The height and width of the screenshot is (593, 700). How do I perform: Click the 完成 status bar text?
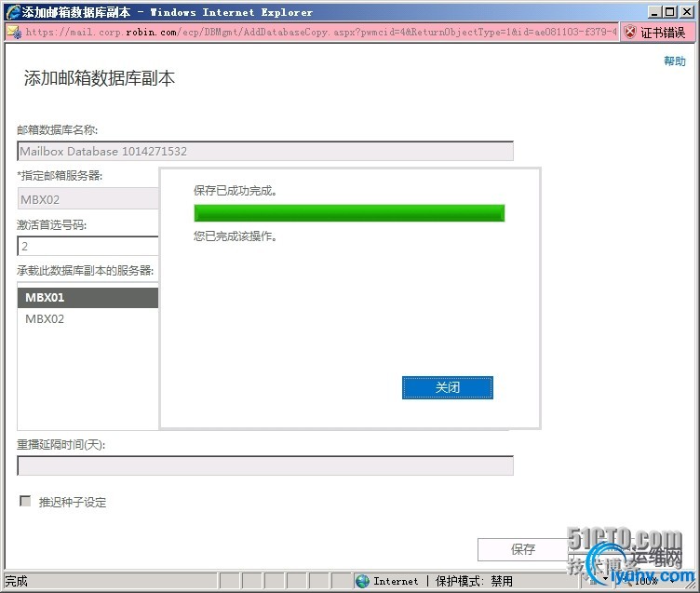point(16,581)
